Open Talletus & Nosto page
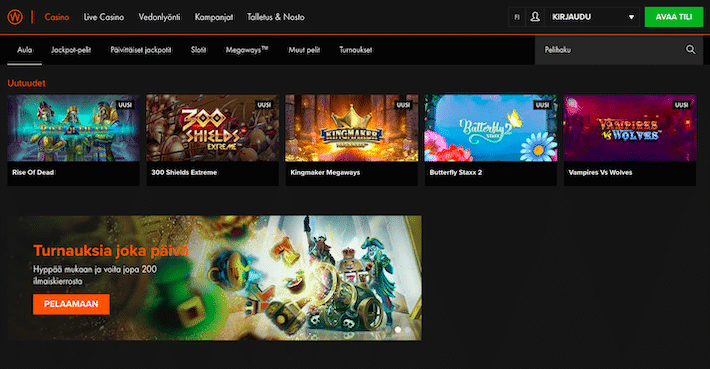Viewport: 710px width, 369px height. (x=276, y=17)
